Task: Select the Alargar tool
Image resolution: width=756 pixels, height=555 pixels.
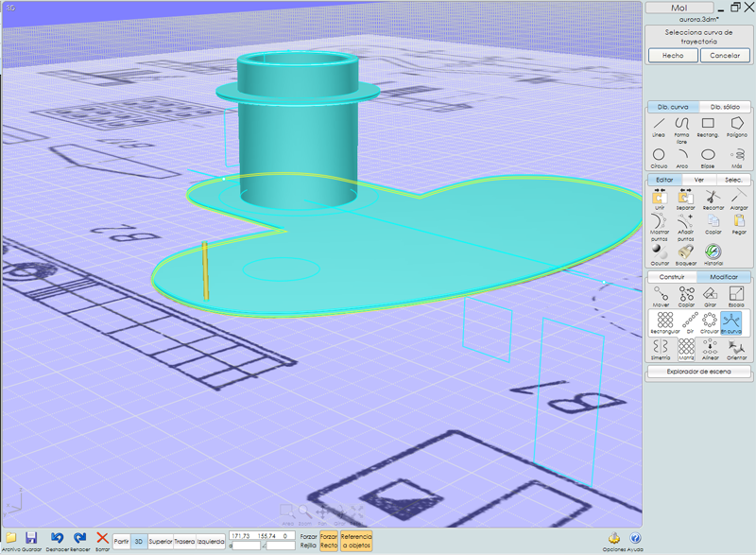Action: tap(739, 199)
